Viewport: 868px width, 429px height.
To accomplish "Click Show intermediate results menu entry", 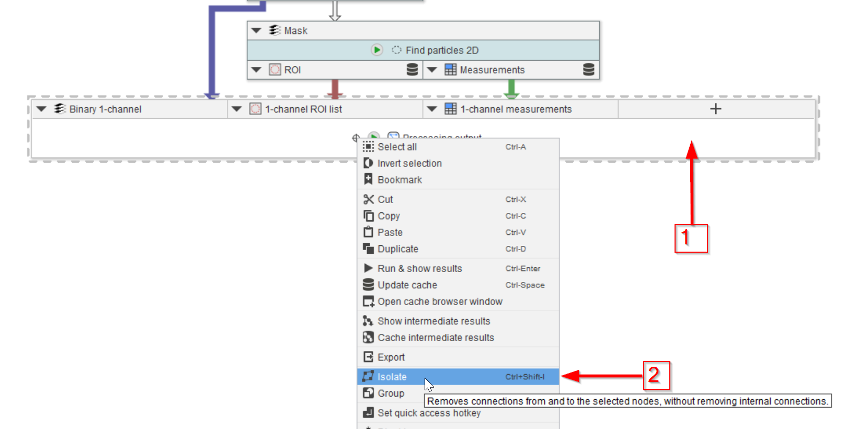I will click(x=433, y=321).
